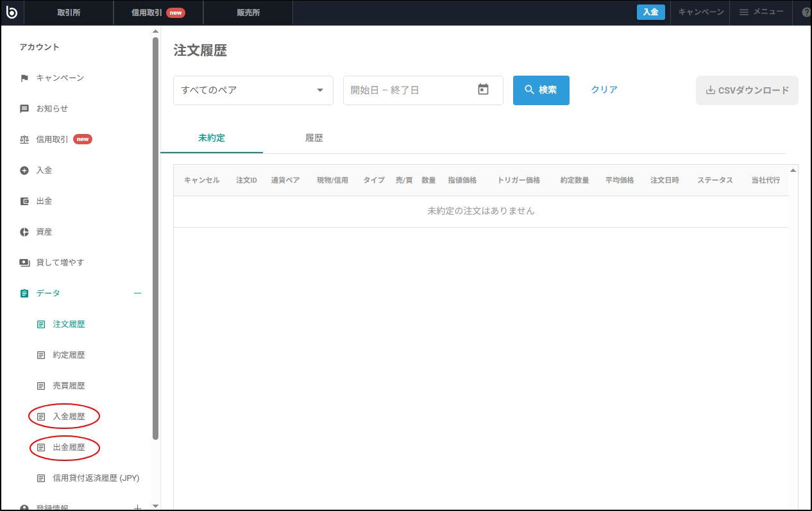Click the 貸して増やす lending icon
Image resolution: width=812 pixels, height=511 pixels.
23,262
